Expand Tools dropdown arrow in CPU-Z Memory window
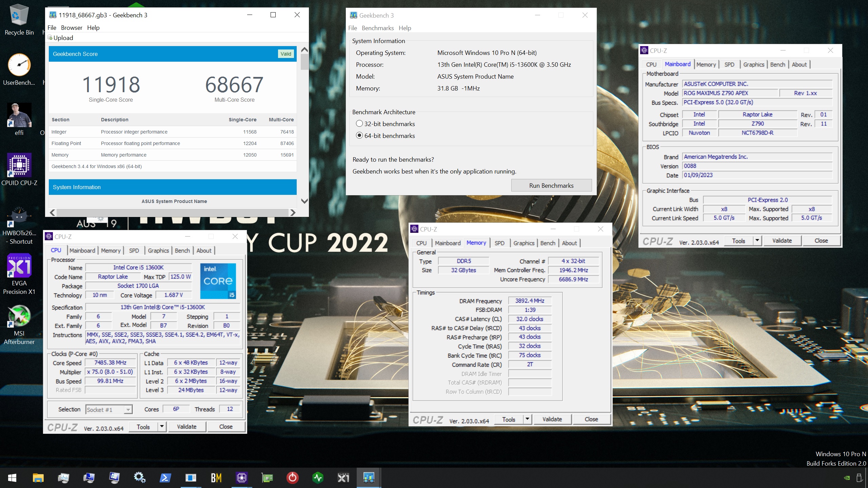The width and height of the screenshot is (868, 488). (x=527, y=419)
